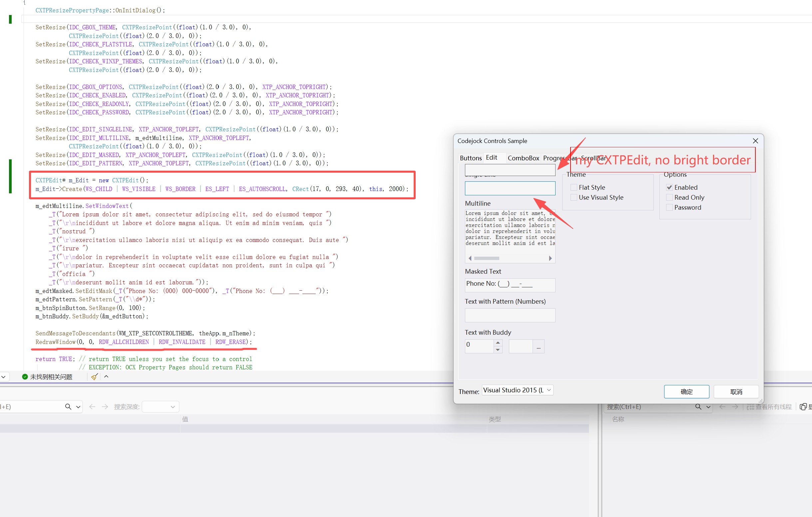812x517 pixels.
Task: Uncheck the Enabled checkbox
Action: pos(669,187)
